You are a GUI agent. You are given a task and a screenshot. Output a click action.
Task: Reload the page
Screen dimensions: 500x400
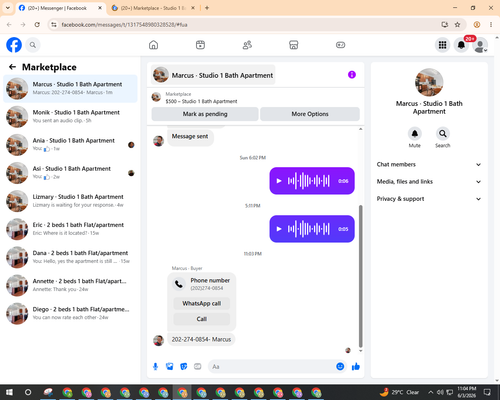tap(37, 25)
